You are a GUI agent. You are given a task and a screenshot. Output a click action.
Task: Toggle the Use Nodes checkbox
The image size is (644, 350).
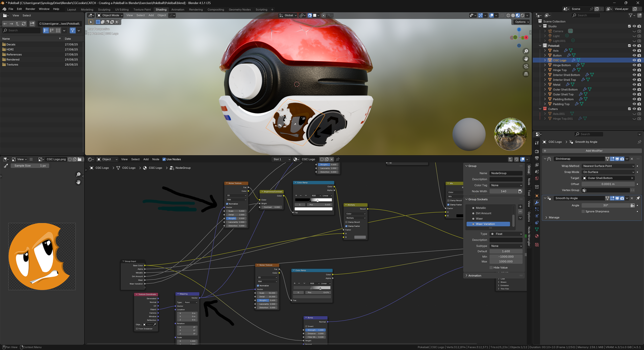[x=164, y=159]
